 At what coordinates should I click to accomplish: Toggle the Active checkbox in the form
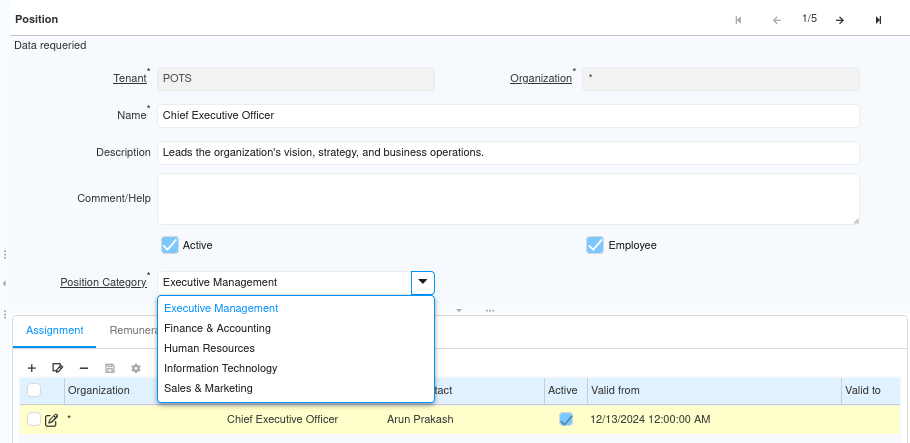click(x=169, y=245)
